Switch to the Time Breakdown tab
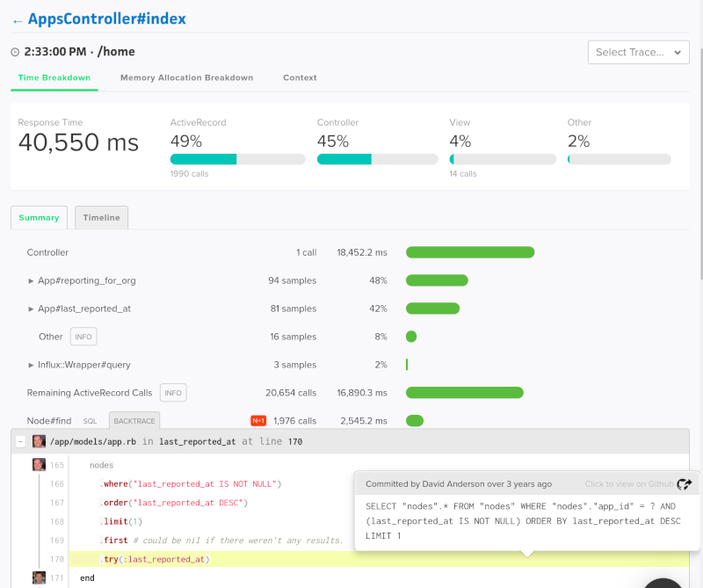The width and height of the screenshot is (703, 588). click(x=54, y=77)
